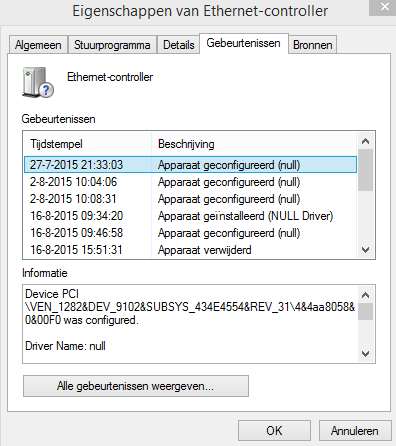Viewport: 396px width, 446px height.
Task: Go to the Bronnen tab
Action: point(313,45)
